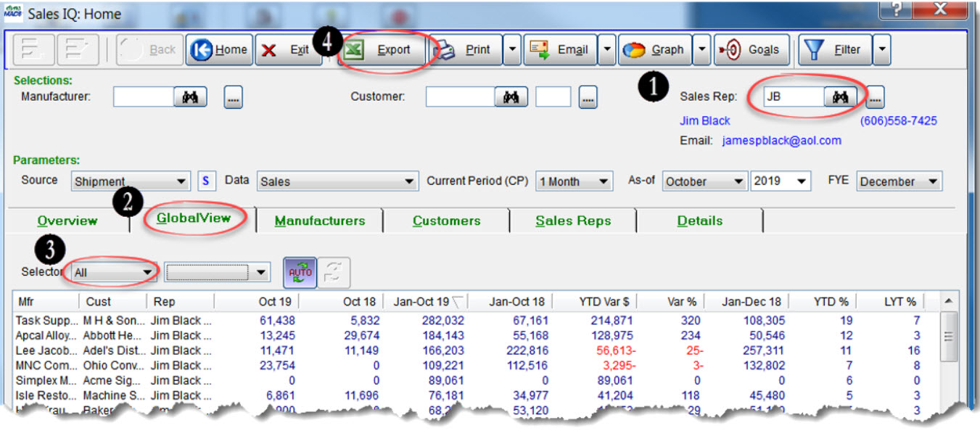Screen dimensions: 980x436
Task: Sort by the Oct 19 column header
Action: 258,301
